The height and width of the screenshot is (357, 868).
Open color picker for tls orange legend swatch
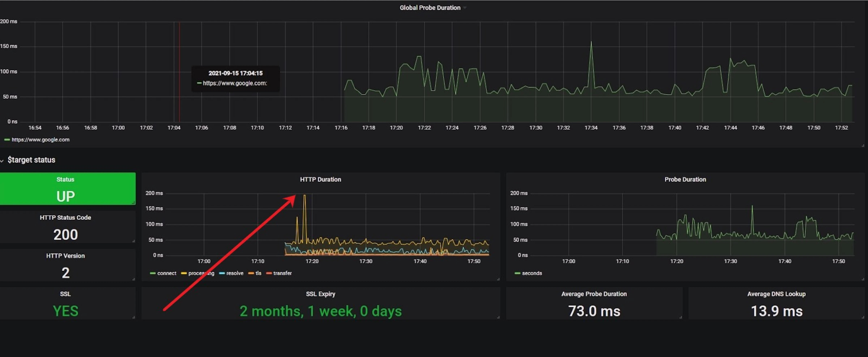point(251,273)
